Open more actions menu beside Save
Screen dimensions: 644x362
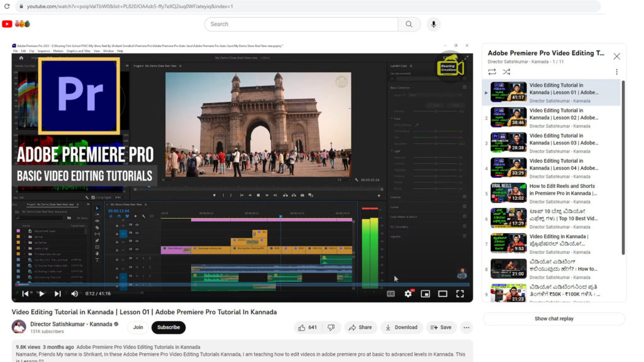click(466, 327)
